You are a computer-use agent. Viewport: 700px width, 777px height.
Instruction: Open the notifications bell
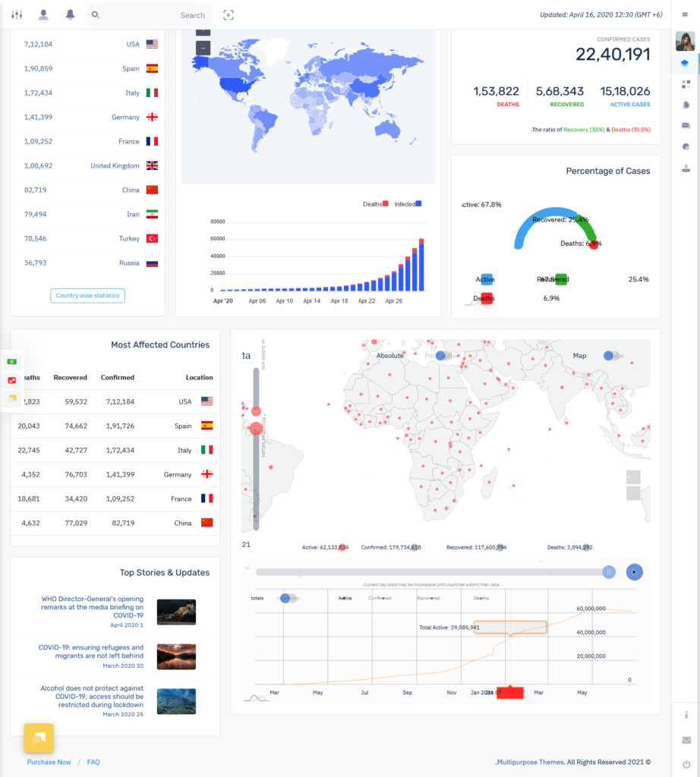[71, 15]
